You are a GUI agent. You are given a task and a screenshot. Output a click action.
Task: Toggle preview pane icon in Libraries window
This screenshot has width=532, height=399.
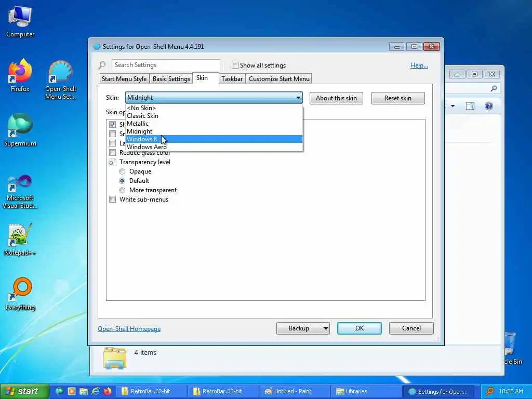tap(470, 106)
